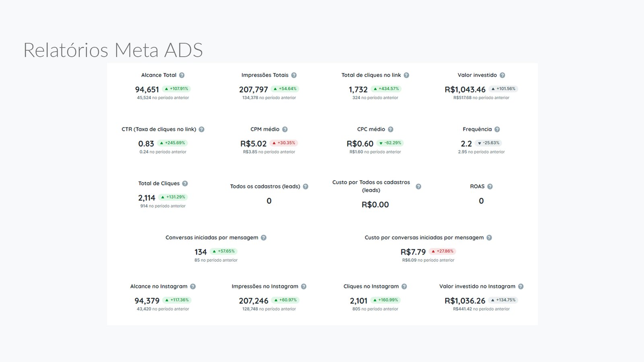Click help icon next to Alcance Total
This screenshot has height=362, width=644.
click(182, 75)
